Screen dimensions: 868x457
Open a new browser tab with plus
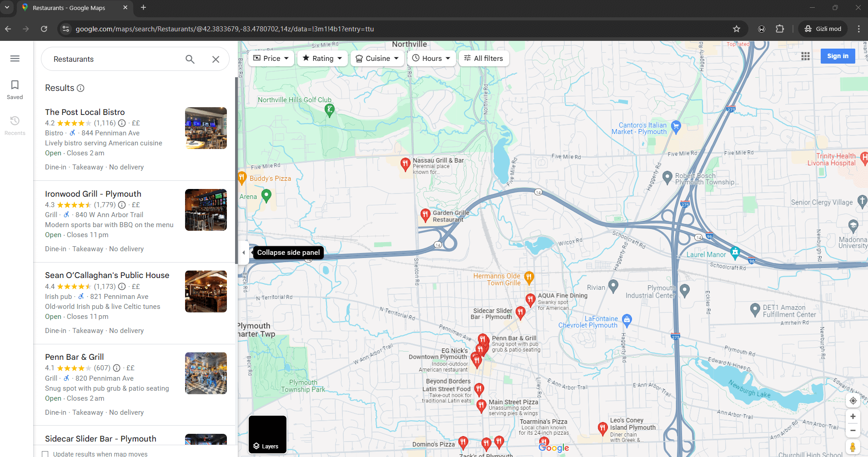(x=144, y=8)
